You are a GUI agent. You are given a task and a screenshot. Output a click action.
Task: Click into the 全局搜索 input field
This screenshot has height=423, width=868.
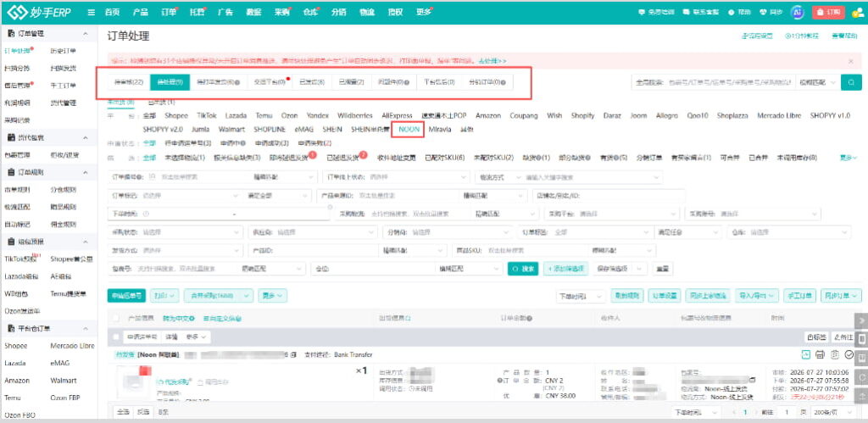pyautogui.click(x=713, y=82)
